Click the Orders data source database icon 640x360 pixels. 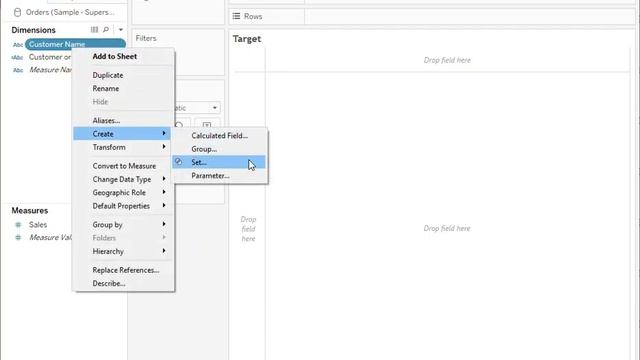[17, 12]
